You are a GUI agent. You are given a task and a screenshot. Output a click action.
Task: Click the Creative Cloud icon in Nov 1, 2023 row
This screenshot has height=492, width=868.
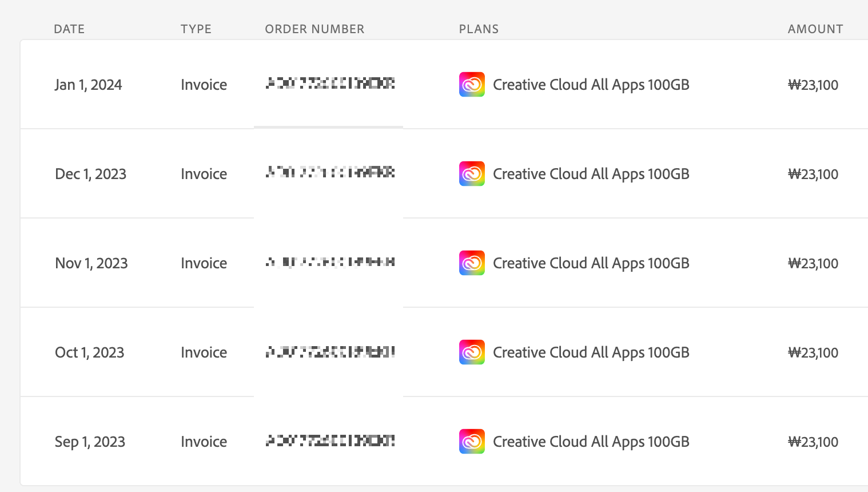pyautogui.click(x=472, y=263)
